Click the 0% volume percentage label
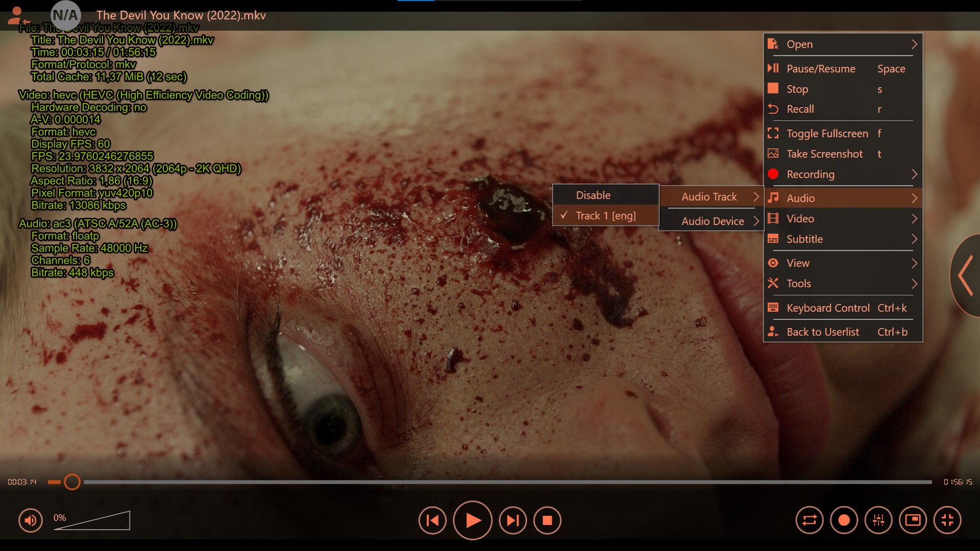Viewport: 980px width, 551px height. (x=60, y=517)
